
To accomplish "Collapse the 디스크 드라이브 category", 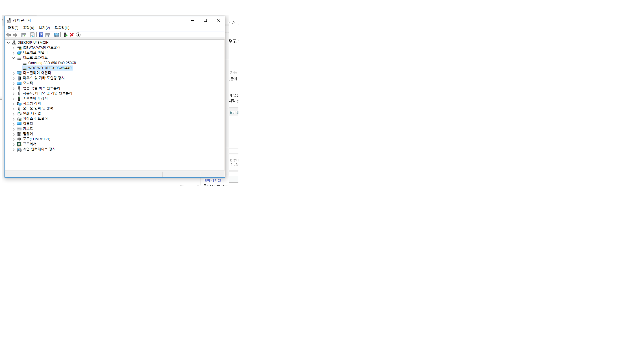I will (14, 58).
